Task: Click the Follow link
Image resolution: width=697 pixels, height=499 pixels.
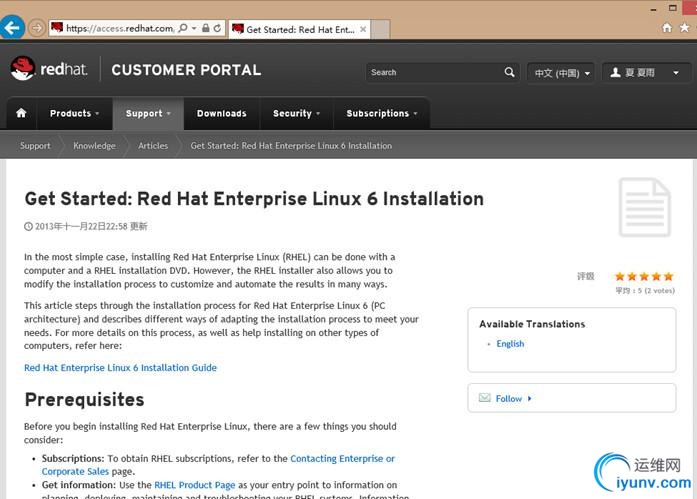Action: [x=509, y=399]
